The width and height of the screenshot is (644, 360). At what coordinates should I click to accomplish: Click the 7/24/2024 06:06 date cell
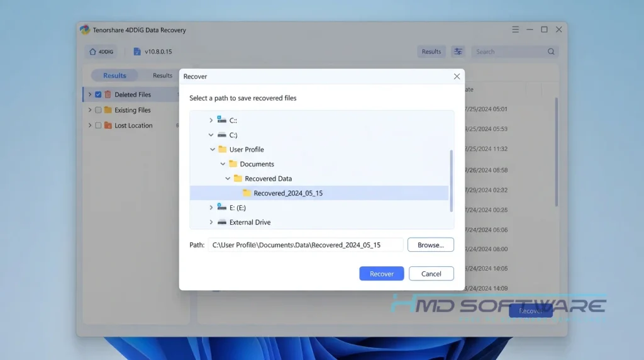point(486,230)
